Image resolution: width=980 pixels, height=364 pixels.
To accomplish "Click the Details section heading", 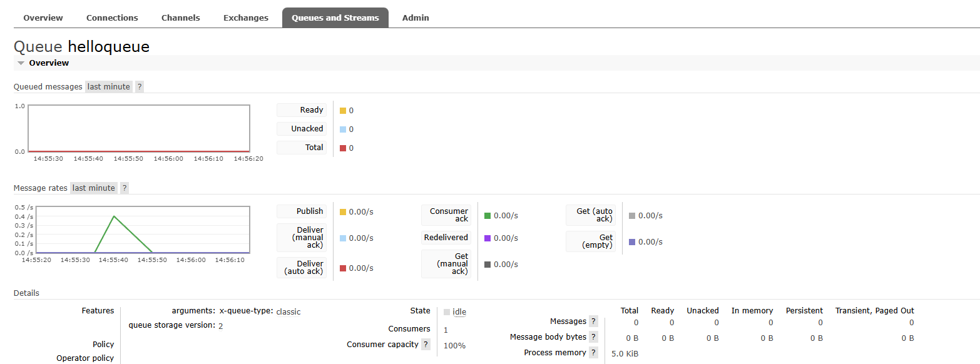I will 26,293.
